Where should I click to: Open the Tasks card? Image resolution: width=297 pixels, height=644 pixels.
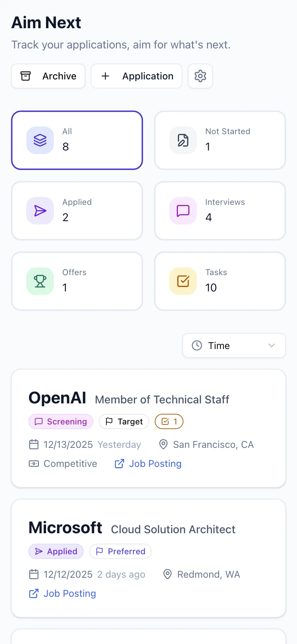pos(220,281)
